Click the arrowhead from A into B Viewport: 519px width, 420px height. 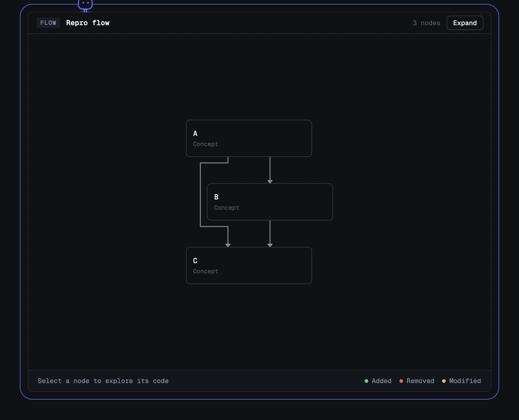(x=270, y=181)
